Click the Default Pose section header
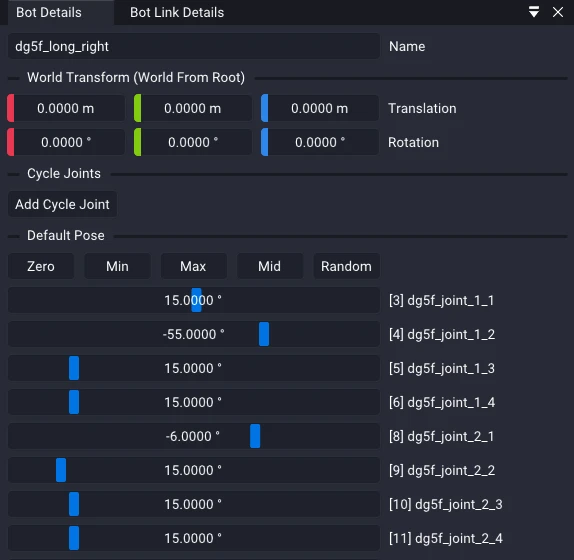Image resolution: width=574 pixels, height=560 pixels. (x=66, y=235)
